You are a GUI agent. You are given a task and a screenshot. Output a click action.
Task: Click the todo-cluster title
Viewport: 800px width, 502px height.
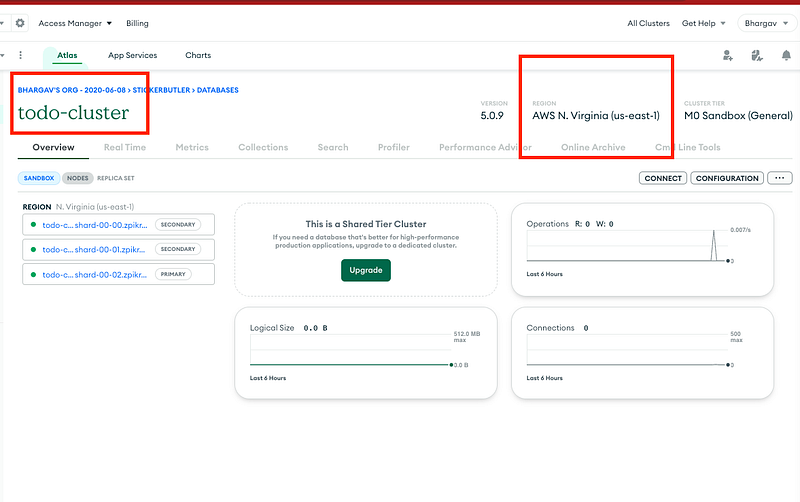73,113
